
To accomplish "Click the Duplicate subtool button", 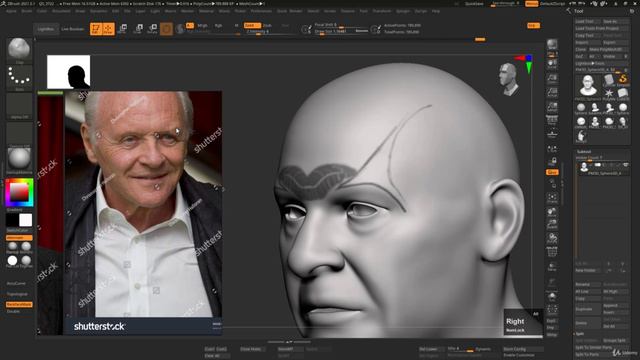I will click(587, 309).
